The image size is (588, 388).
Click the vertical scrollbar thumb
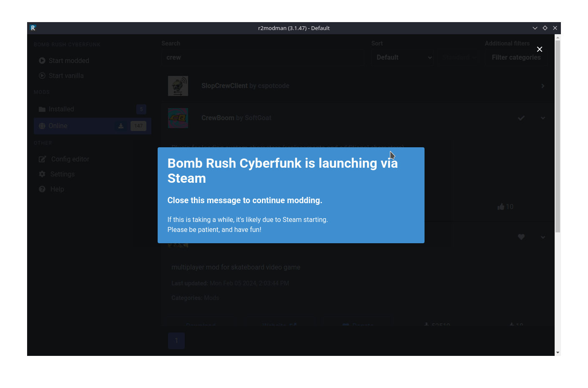[x=558, y=136]
